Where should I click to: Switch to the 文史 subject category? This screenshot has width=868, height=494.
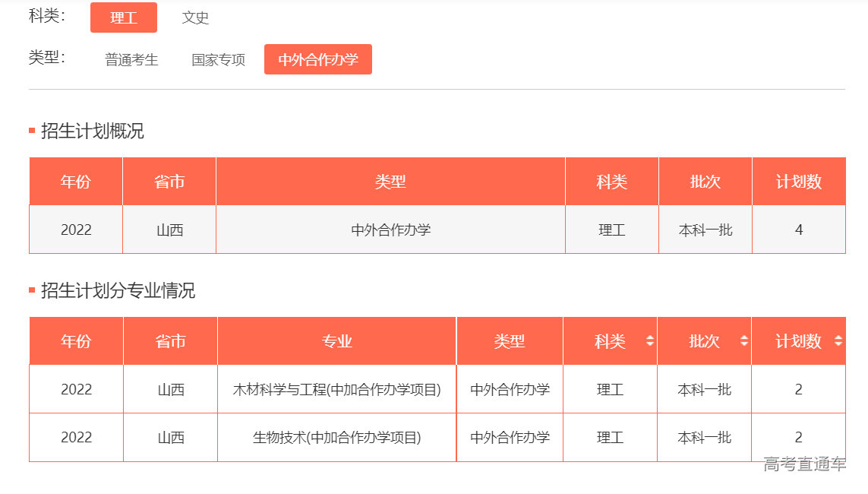[x=195, y=17]
